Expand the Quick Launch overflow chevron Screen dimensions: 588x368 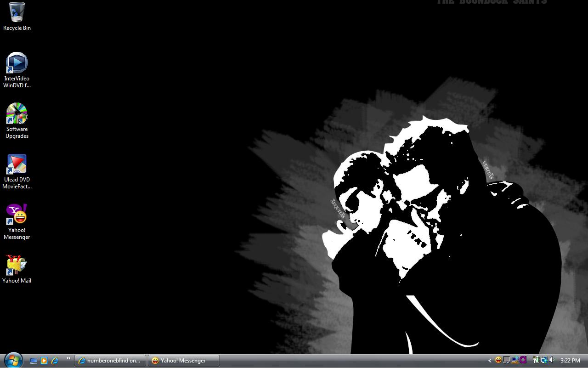[68, 358]
